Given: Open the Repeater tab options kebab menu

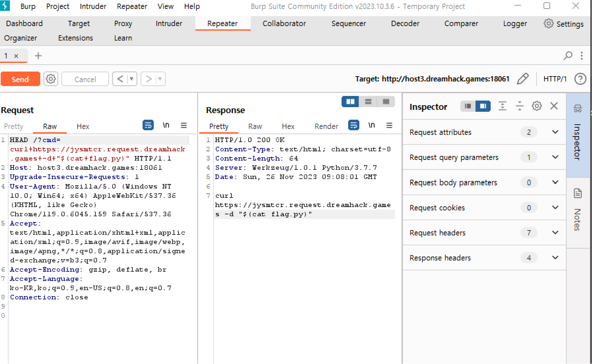Looking at the screenshot, I should pyautogui.click(x=582, y=55).
